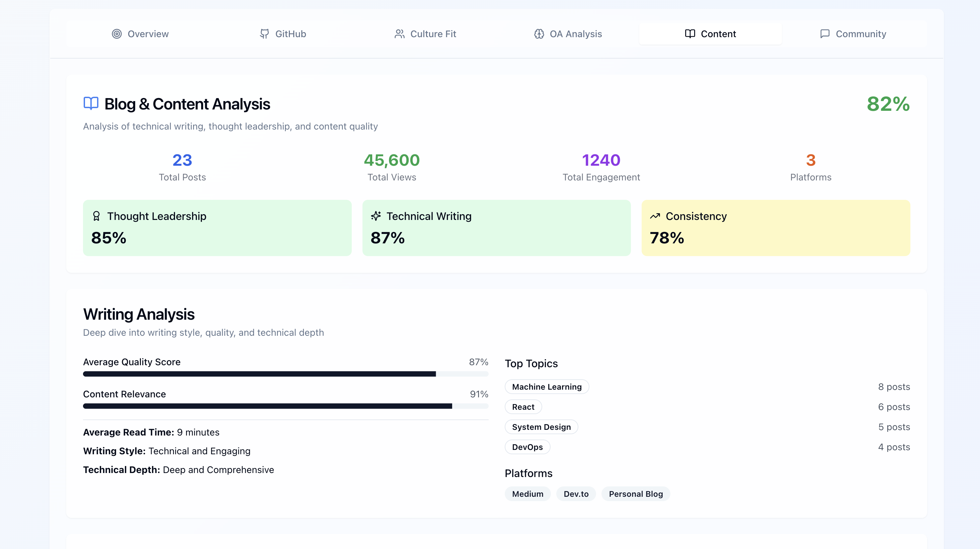Click the Thought Leadership award icon
Image resolution: width=980 pixels, height=549 pixels.
pyautogui.click(x=96, y=216)
